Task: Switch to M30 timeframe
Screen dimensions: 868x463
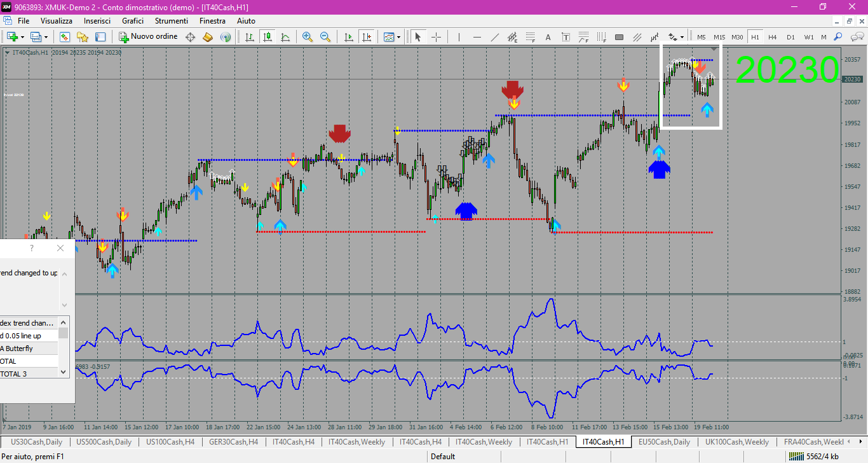Action: coord(737,37)
